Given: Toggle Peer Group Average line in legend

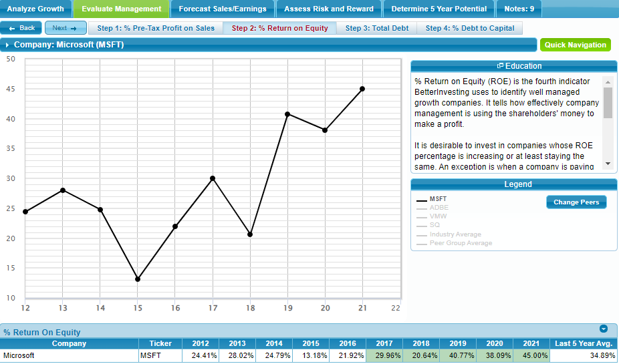Looking at the screenshot, I should click(x=455, y=243).
